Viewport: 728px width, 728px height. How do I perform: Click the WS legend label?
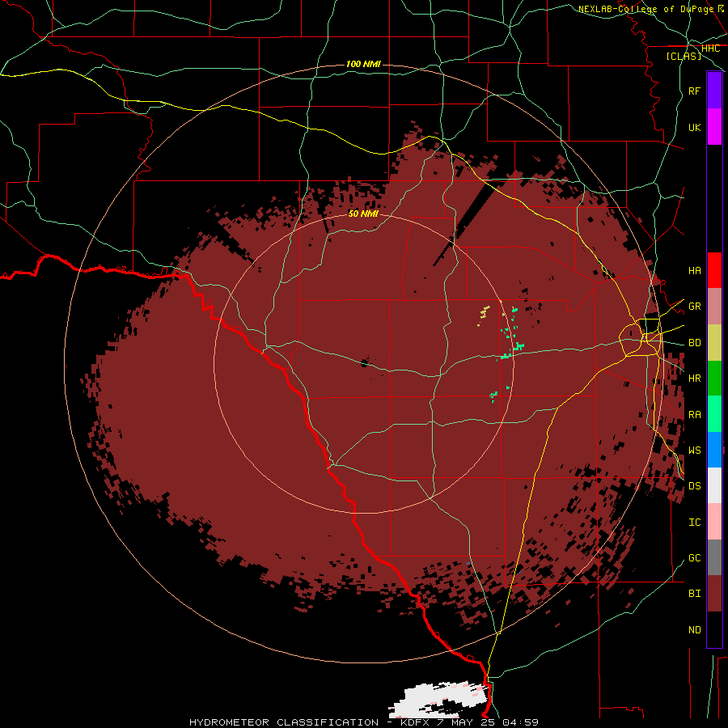694,451
